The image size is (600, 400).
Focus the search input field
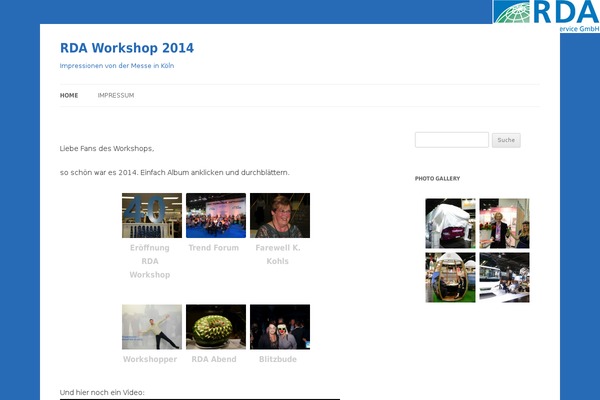pyautogui.click(x=452, y=140)
